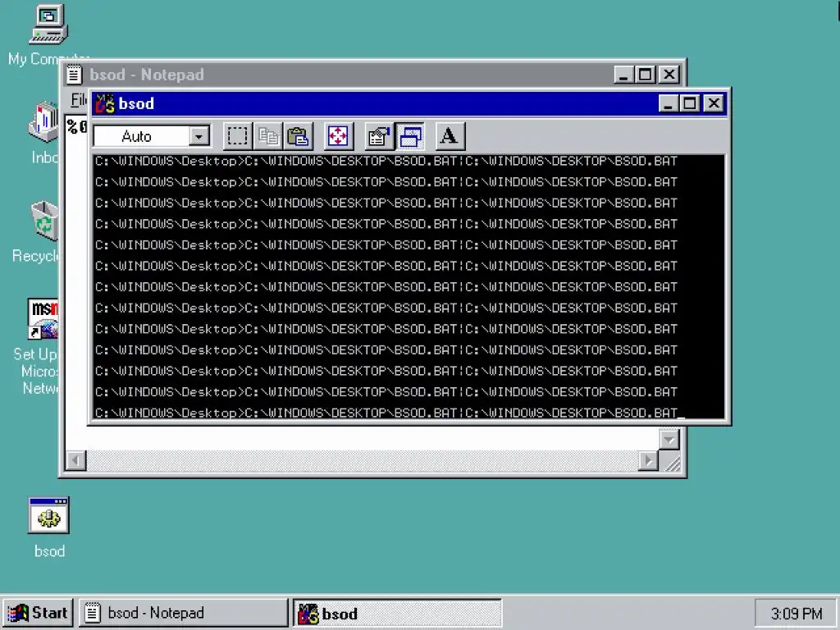Image resolution: width=840 pixels, height=630 pixels.
Task: Click Notepad vertical scrollbar down arrow
Action: click(669, 440)
